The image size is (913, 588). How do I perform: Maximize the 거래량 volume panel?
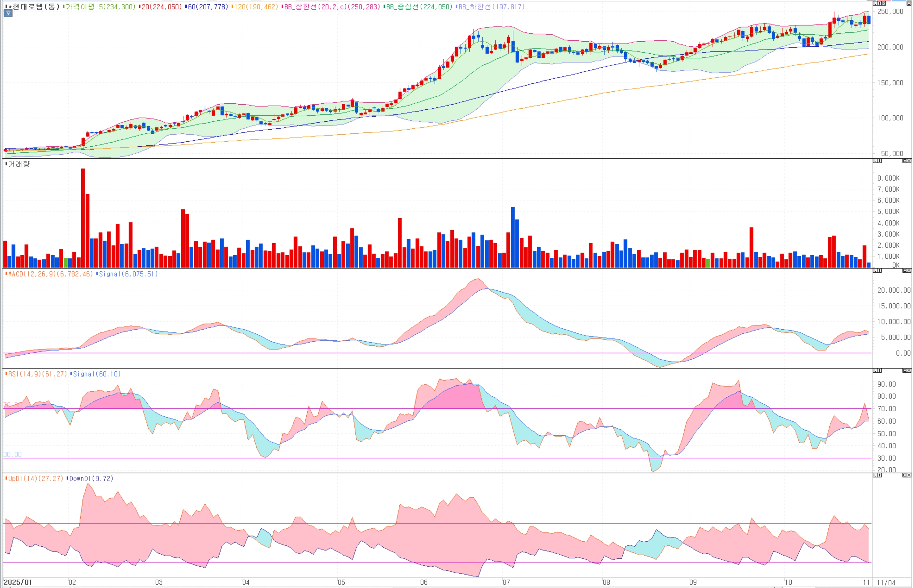coord(905,161)
